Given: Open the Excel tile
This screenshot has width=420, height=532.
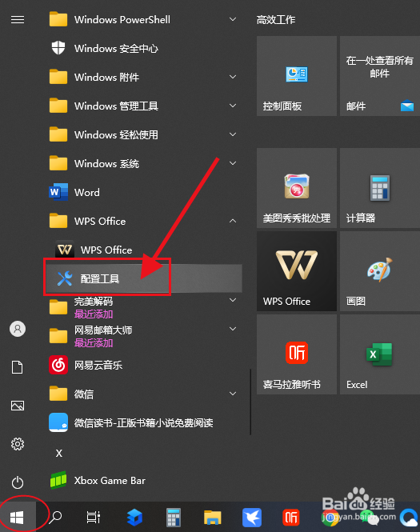Looking at the screenshot, I should 380,354.
